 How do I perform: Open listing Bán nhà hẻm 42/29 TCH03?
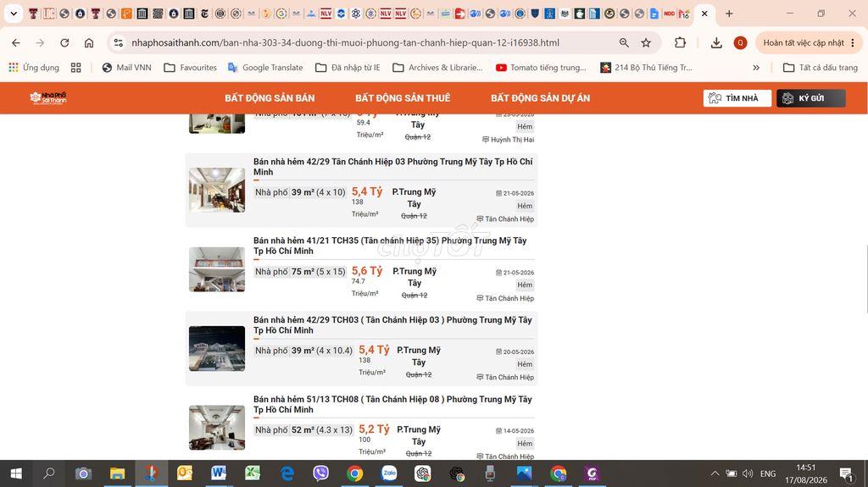(392, 325)
